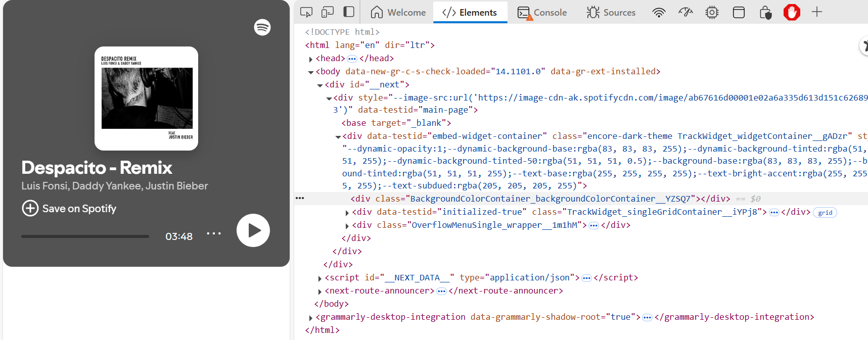Select the <!DOCTYPE html> line

[x=342, y=32]
